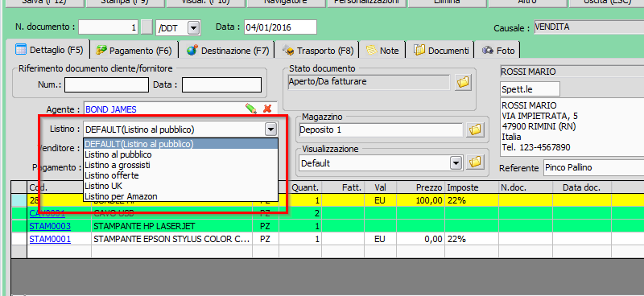Viewport: 644px width, 296px height.
Task: Expand the Visualizzazione Default dropdown arrow
Action: pyautogui.click(x=456, y=163)
